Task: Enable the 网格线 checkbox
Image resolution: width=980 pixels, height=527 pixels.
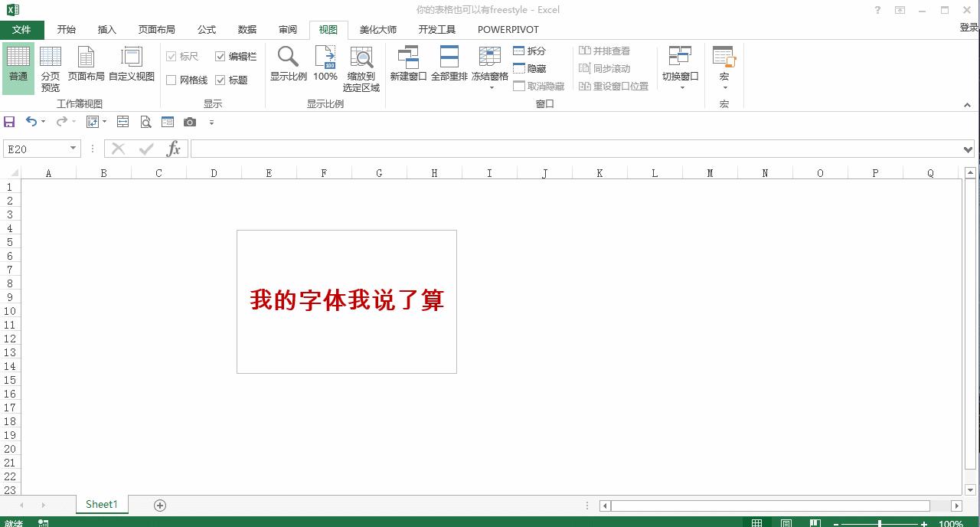Action: point(171,79)
